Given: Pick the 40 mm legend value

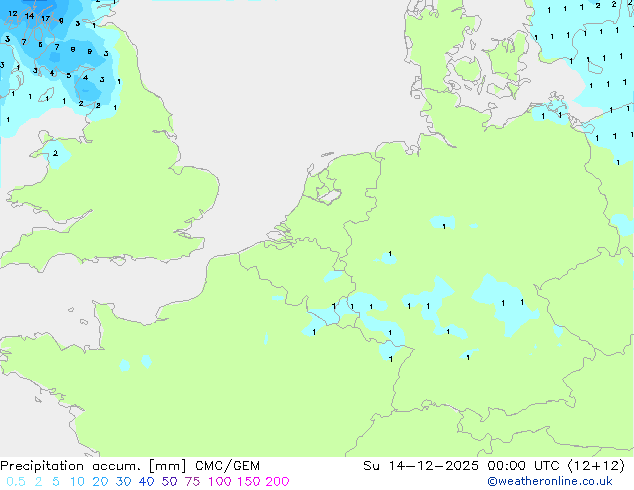Looking at the screenshot, I should (146, 482).
